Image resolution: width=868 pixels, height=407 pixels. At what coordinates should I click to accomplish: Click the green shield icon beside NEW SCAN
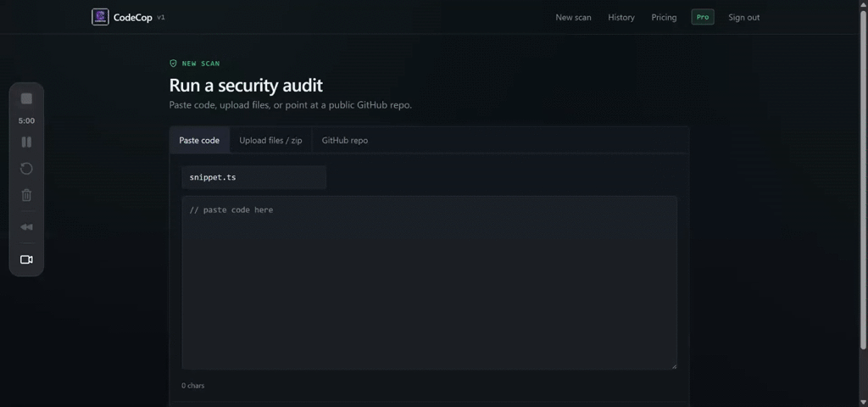pyautogui.click(x=173, y=64)
